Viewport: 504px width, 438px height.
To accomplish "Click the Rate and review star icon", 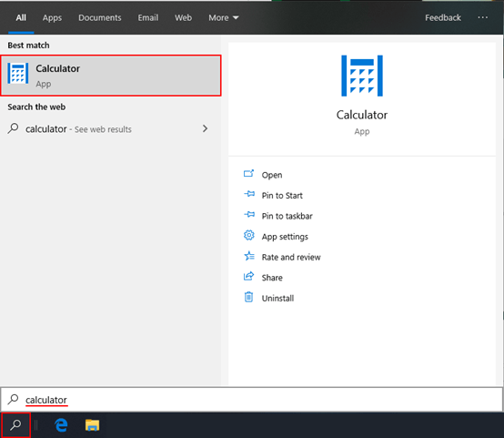I will pos(249,256).
